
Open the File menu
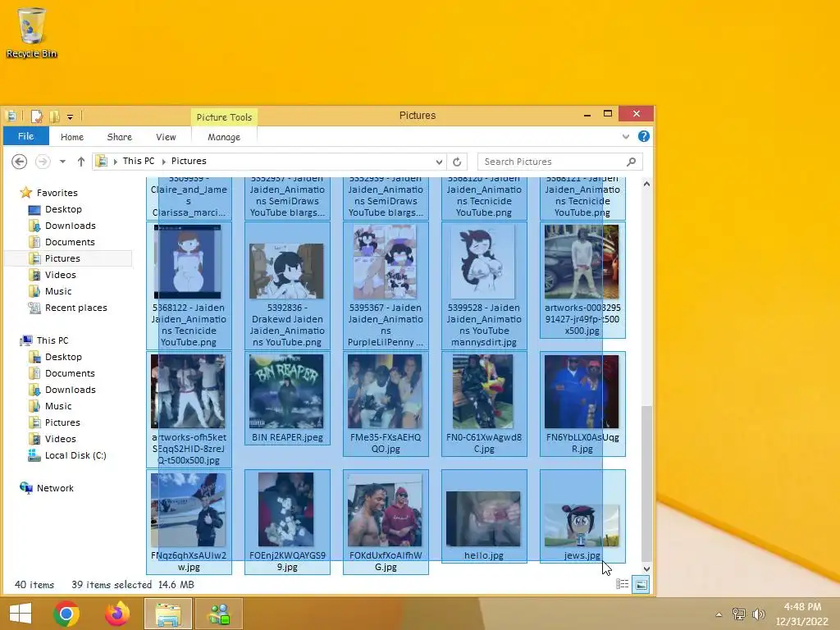click(x=25, y=136)
